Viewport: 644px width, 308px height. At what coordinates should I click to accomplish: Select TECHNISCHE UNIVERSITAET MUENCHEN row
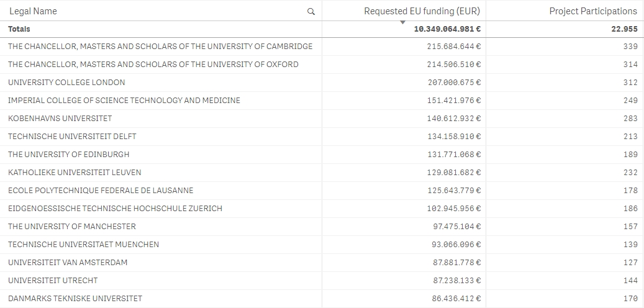point(83,245)
